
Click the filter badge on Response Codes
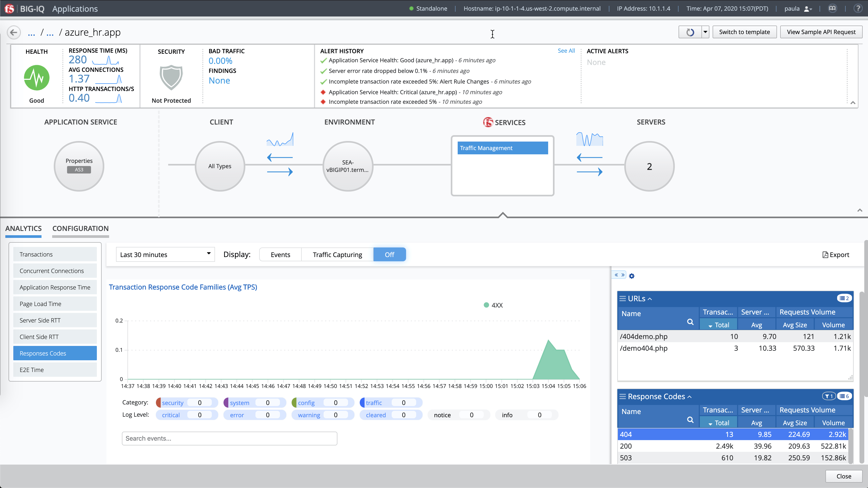click(829, 396)
